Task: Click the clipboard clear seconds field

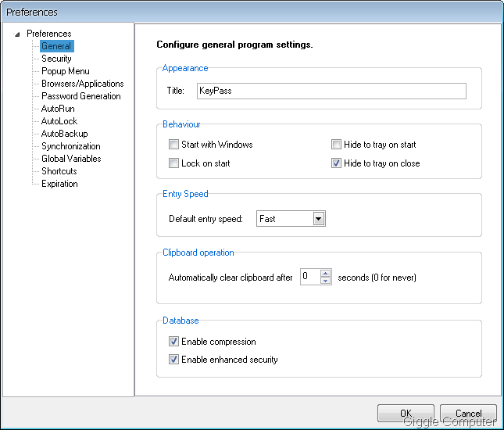Action: [x=310, y=277]
